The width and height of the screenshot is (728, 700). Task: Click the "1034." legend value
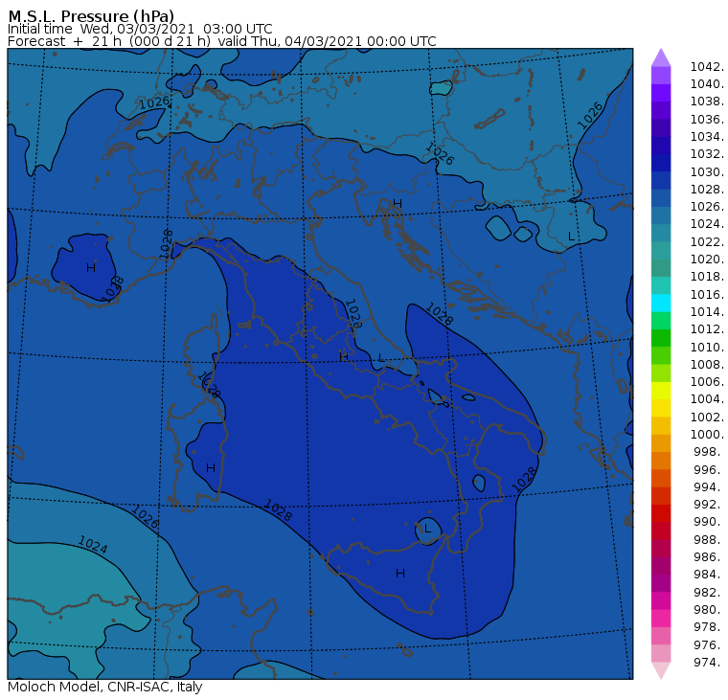[707, 137]
